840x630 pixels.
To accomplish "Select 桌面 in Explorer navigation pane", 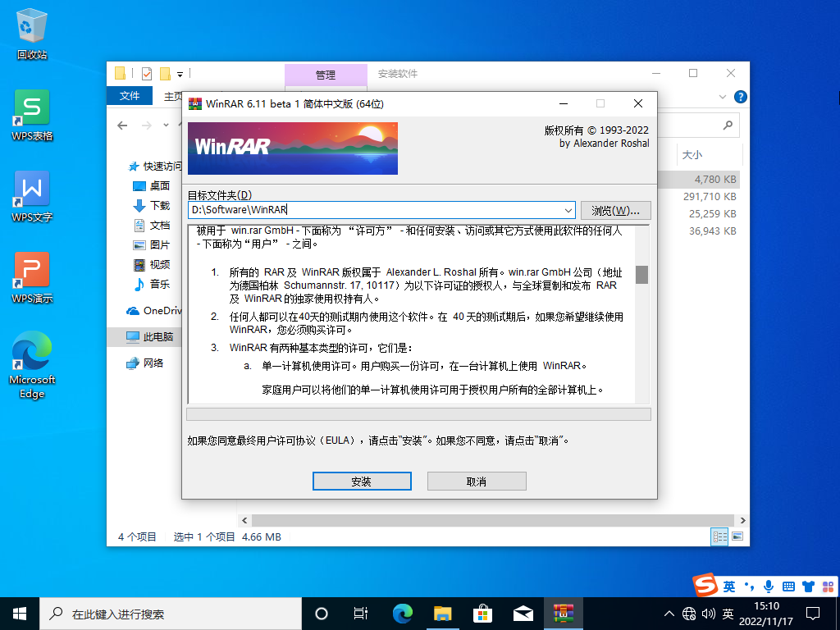I will pyautogui.click(x=152, y=186).
